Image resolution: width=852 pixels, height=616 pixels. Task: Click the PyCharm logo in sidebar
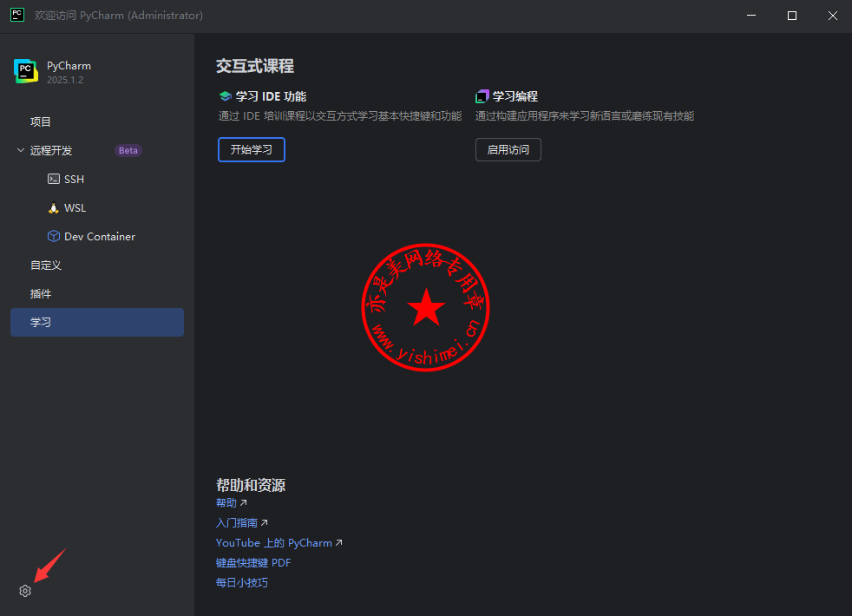tap(25, 71)
